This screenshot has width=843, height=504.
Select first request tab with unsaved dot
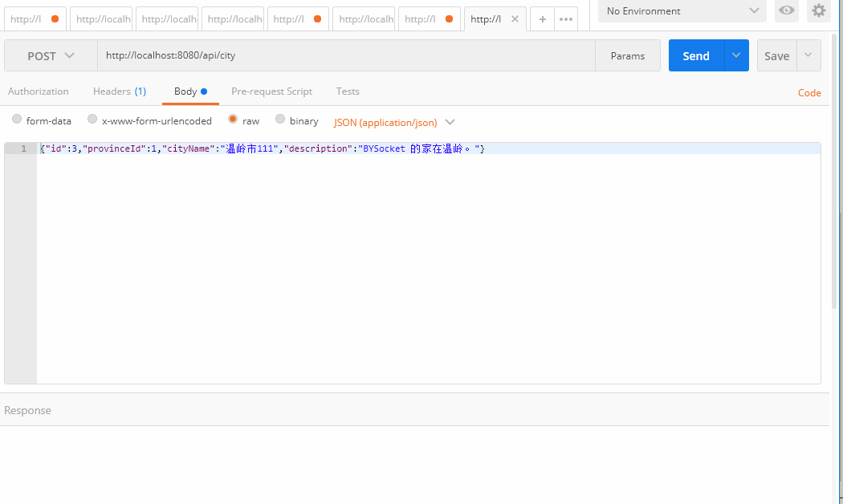[x=35, y=19]
